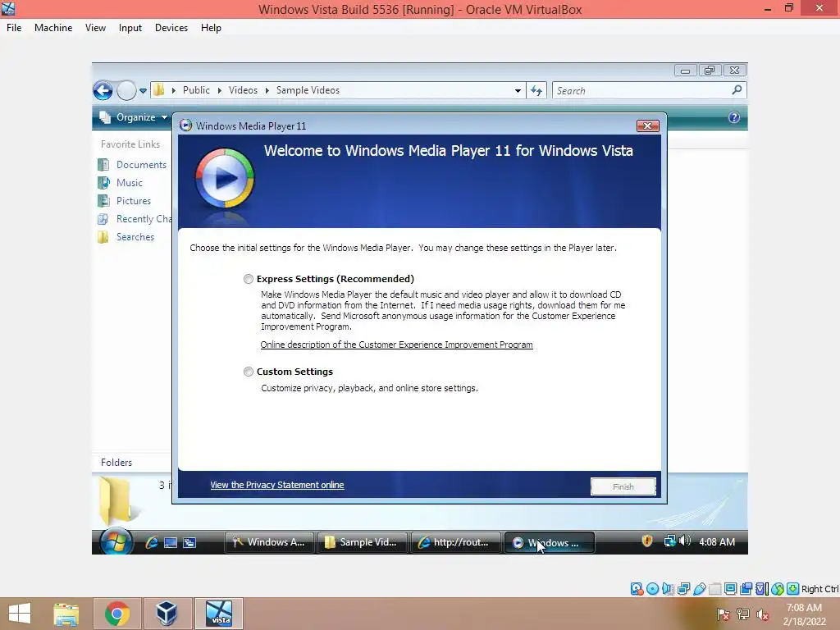Switch to Sample Vid... taskbar button
Viewport: 840px width, 630px height.
point(363,542)
